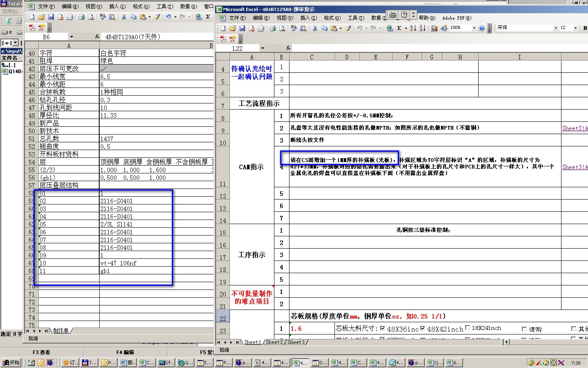
Task: Open drive [-e-] dropdown in Total Commander
Action: 16,43
